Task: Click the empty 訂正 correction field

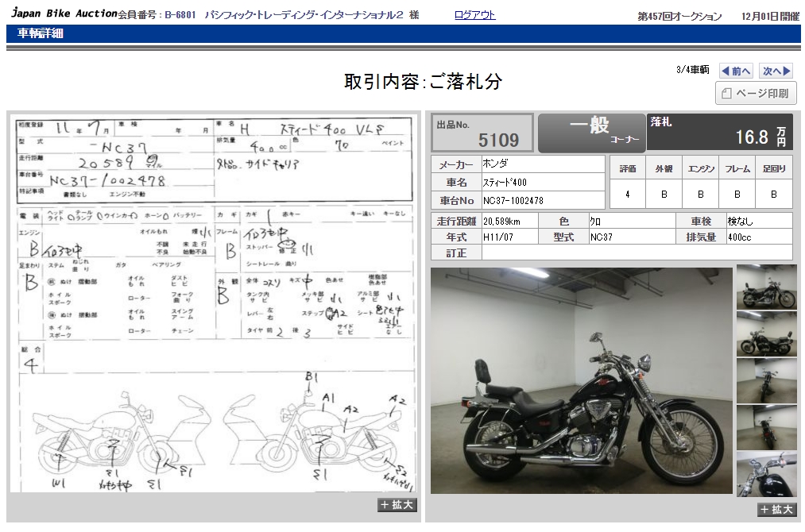Action: [x=636, y=253]
